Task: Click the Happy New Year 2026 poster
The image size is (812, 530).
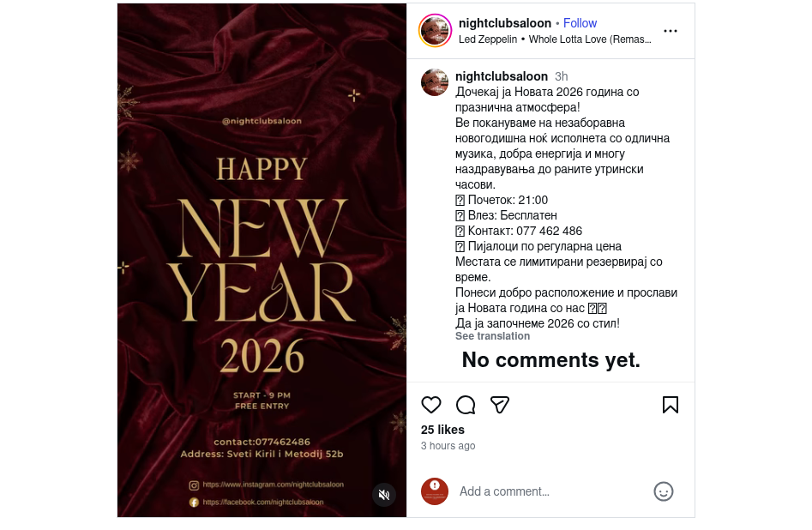Action: tap(262, 260)
